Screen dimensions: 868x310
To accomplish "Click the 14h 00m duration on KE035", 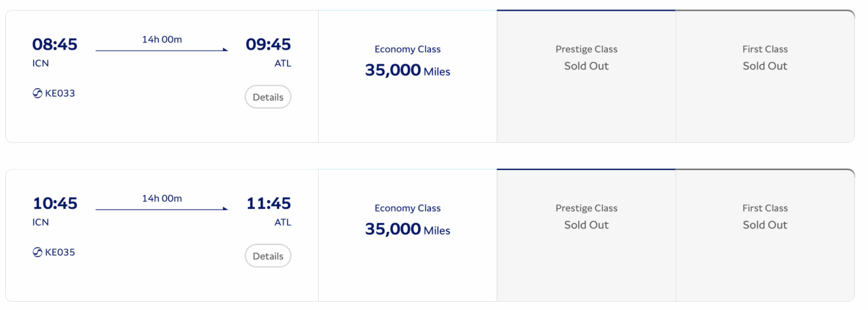I will click(162, 199).
